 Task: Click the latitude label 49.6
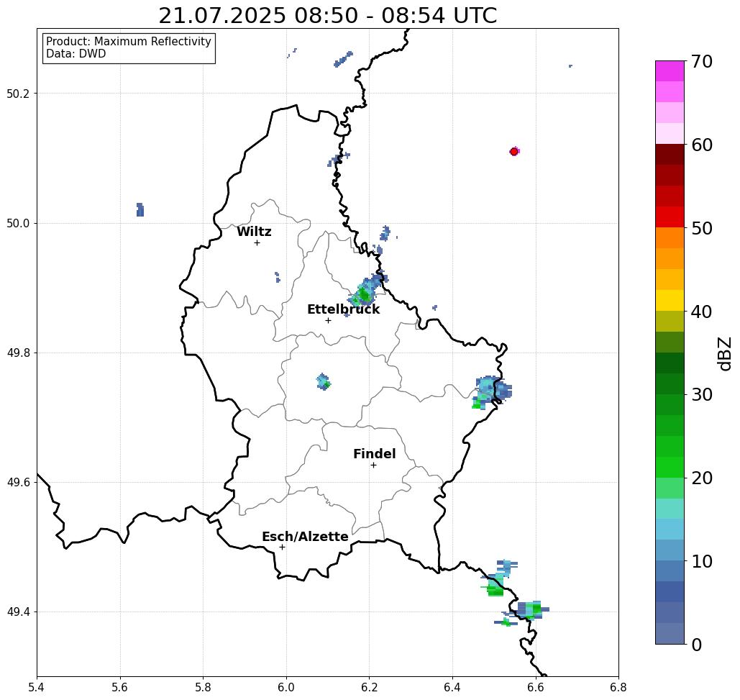point(18,483)
